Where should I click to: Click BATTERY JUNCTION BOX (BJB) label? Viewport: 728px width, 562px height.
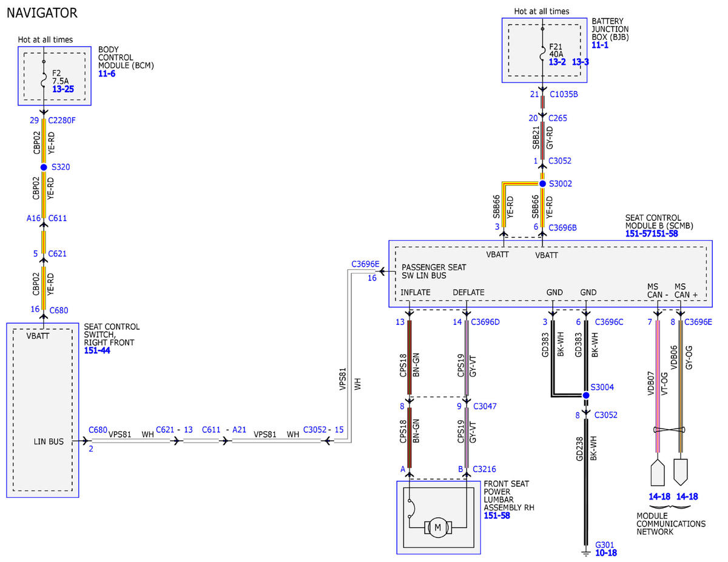[x=610, y=29]
